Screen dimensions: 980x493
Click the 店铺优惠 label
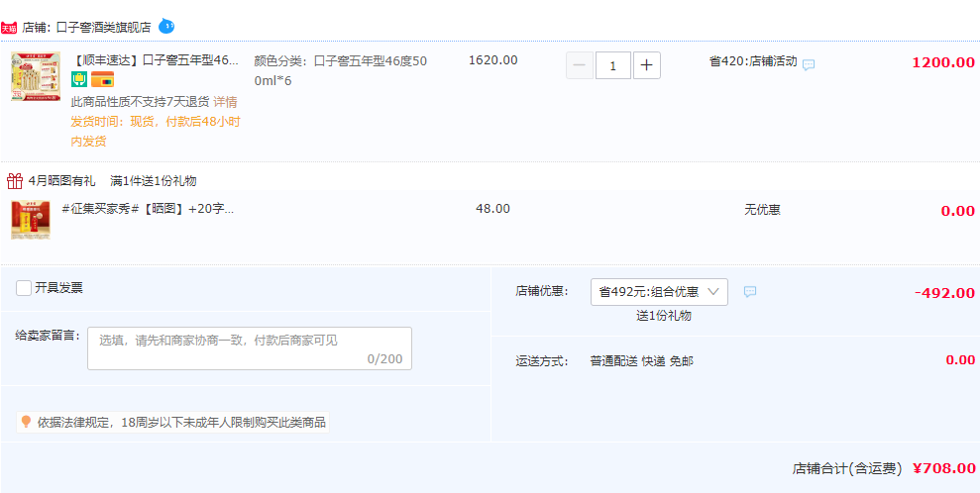[542, 291]
